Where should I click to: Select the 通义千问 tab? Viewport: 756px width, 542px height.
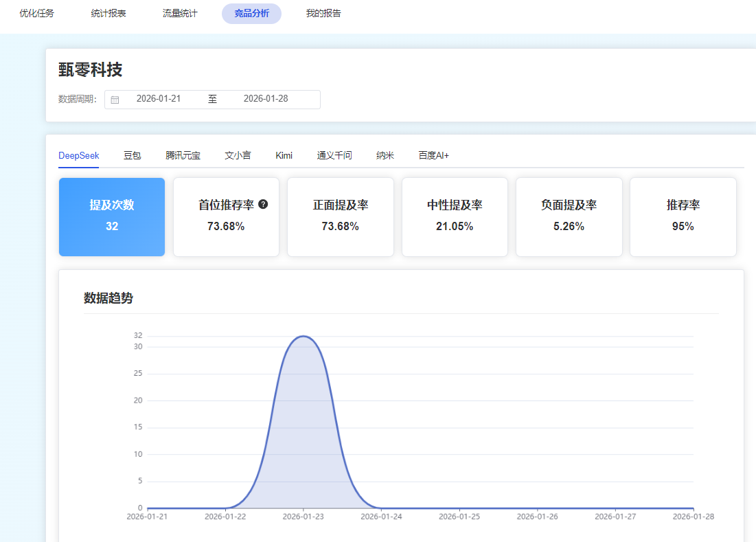pos(334,156)
